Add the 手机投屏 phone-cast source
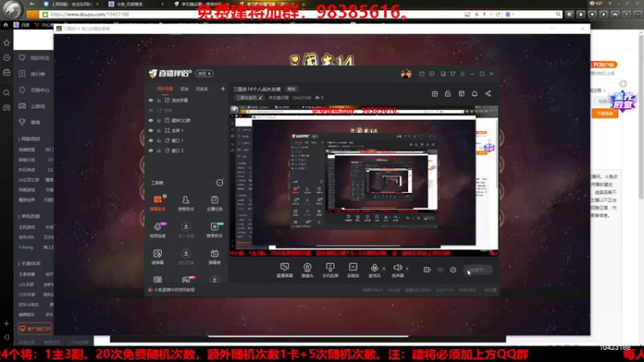644x362 pixels. pos(330,270)
